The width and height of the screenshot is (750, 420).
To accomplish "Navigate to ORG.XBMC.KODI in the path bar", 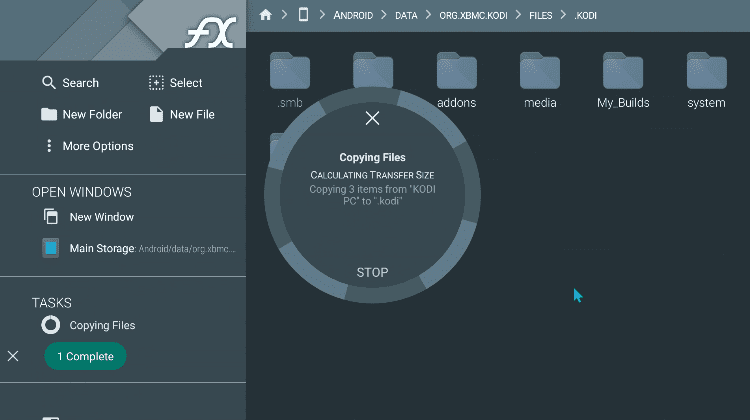I will [x=474, y=15].
